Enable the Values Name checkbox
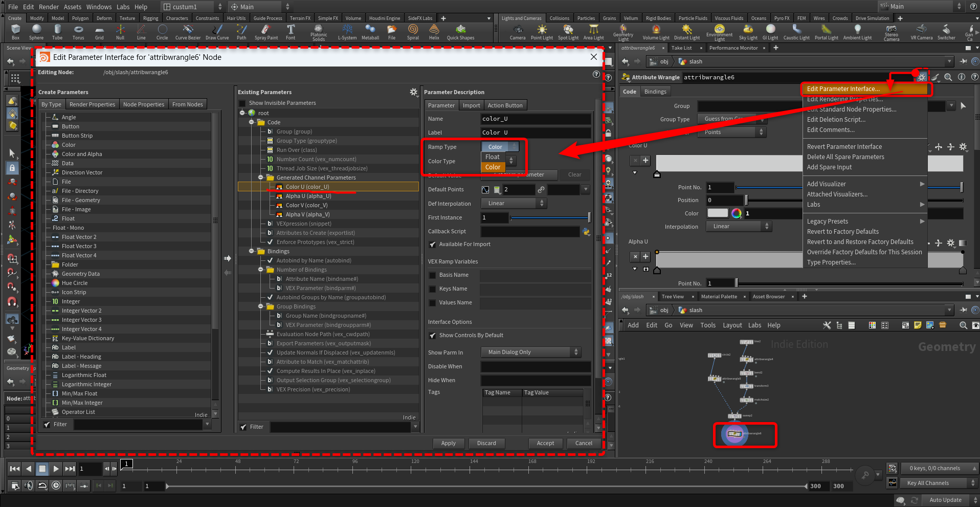 pyautogui.click(x=432, y=303)
